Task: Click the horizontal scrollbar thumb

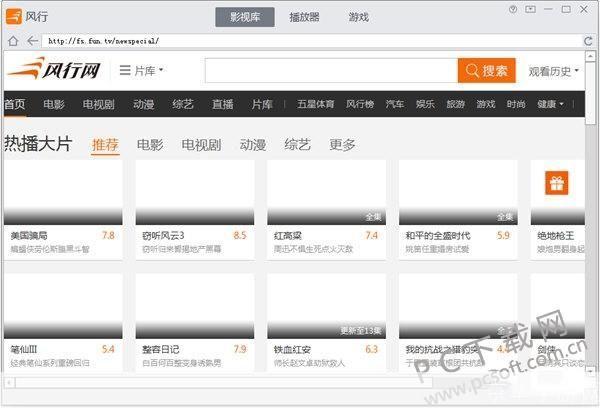Action: tap(224, 382)
